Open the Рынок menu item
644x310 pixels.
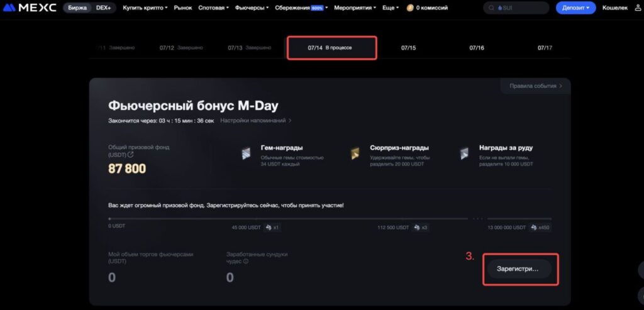click(x=182, y=8)
